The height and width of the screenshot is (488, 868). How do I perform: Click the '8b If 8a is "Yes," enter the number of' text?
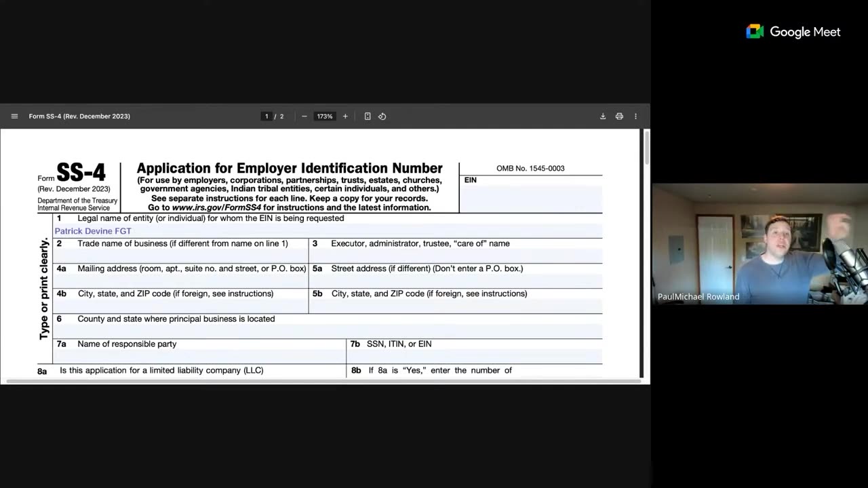pyautogui.click(x=432, y=371)
